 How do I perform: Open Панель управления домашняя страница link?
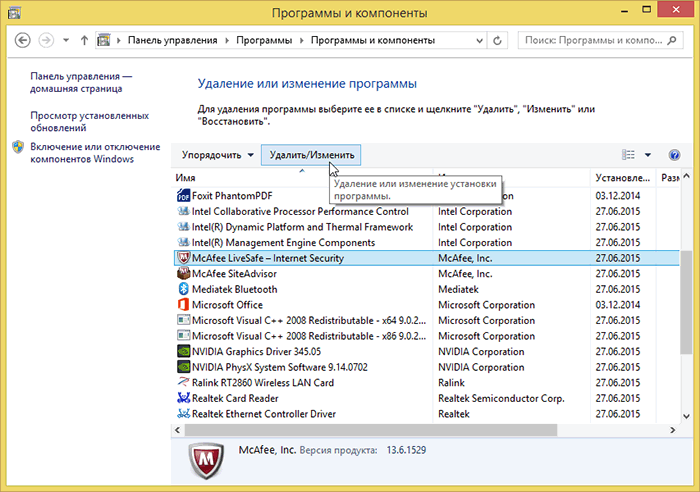[x=81, y=83]
